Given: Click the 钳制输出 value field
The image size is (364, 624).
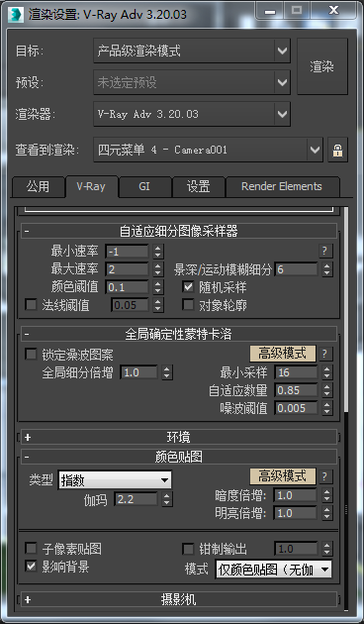Looking at the screenshot, I should [296, 549].
